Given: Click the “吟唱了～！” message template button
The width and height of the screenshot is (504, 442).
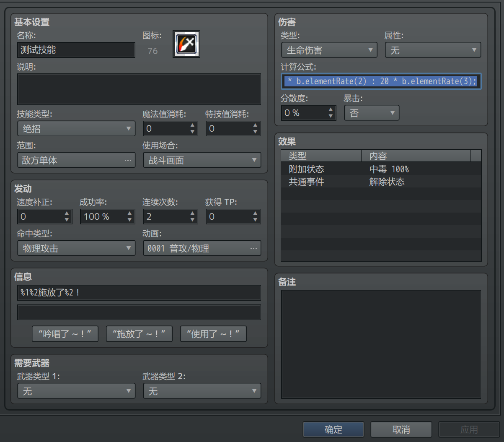Looking at the screenshot, I should pyautogui.click(x=65, y=334).
